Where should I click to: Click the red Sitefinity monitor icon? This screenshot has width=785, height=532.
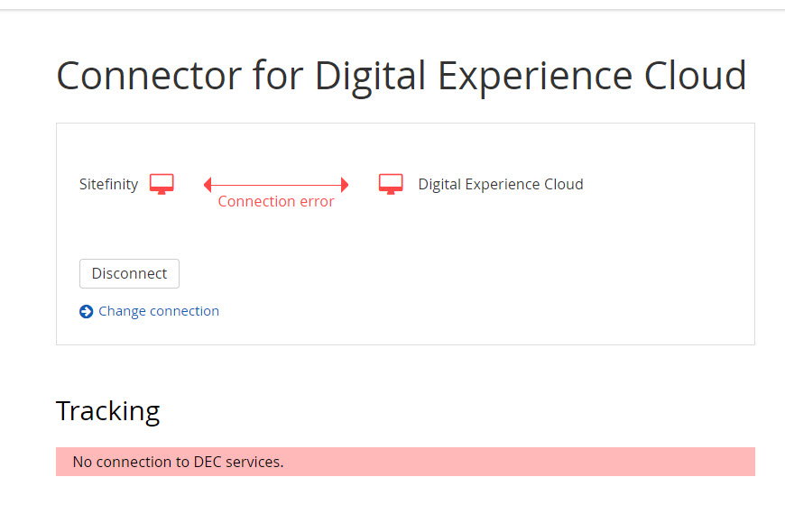point(162,184)
